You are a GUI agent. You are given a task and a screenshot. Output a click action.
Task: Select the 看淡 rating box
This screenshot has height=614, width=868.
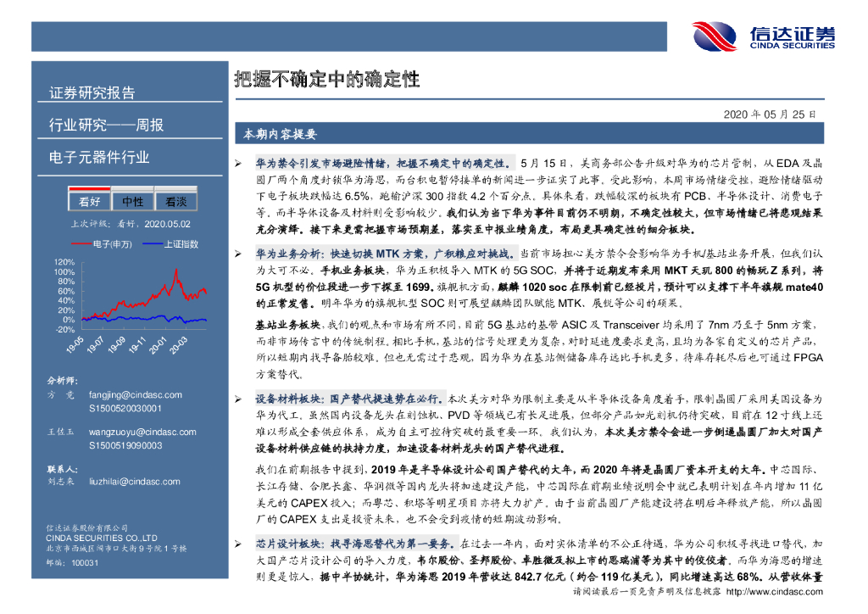coord(175,200)
